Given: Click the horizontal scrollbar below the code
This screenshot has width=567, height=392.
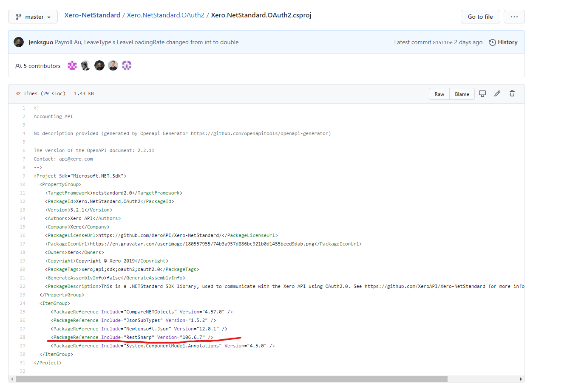Looking at the screenshot, I should (234, 379).
